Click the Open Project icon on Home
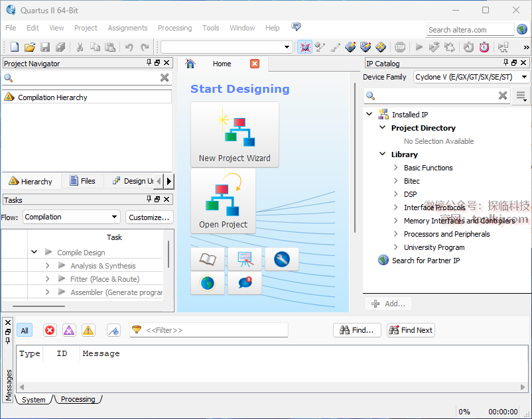 point(223,201)
